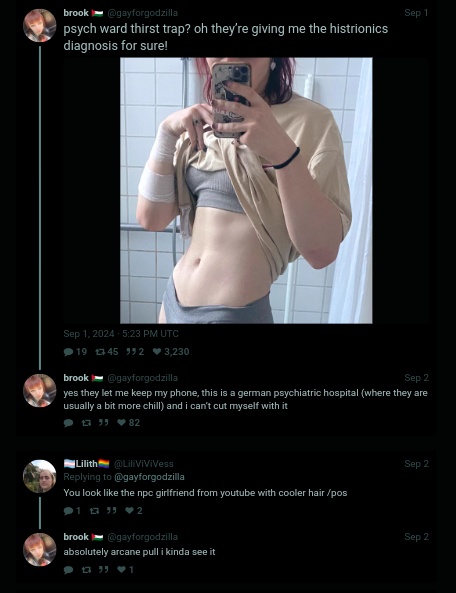The image size is (456, 593).
Task: Click heart icon on 'absolutely arcane pull' reply
Action: click(121, 570)
